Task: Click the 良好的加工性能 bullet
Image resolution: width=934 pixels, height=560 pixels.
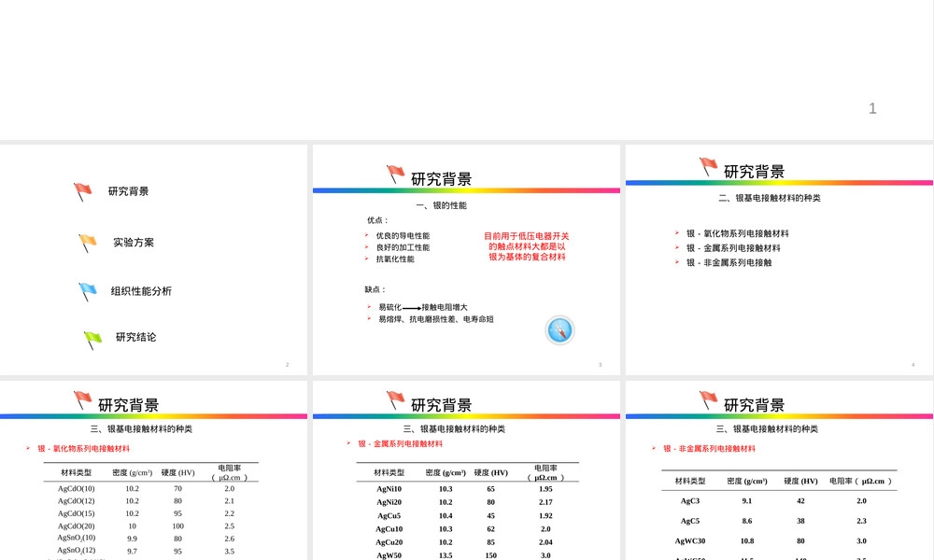Action: (403, 247)
